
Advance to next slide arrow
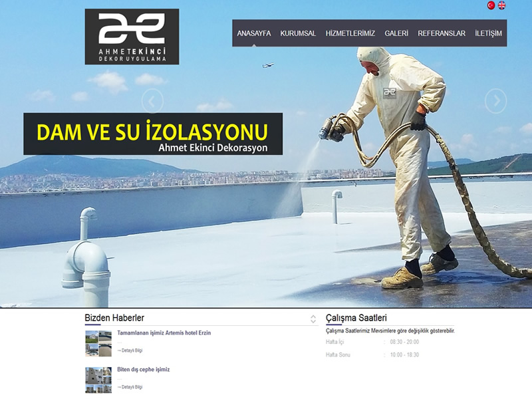[495, 101]
